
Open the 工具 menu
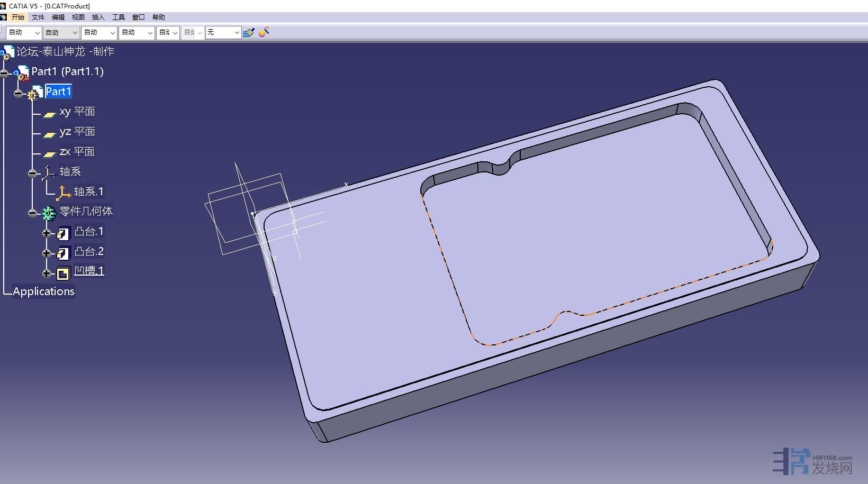coord(119,17)
